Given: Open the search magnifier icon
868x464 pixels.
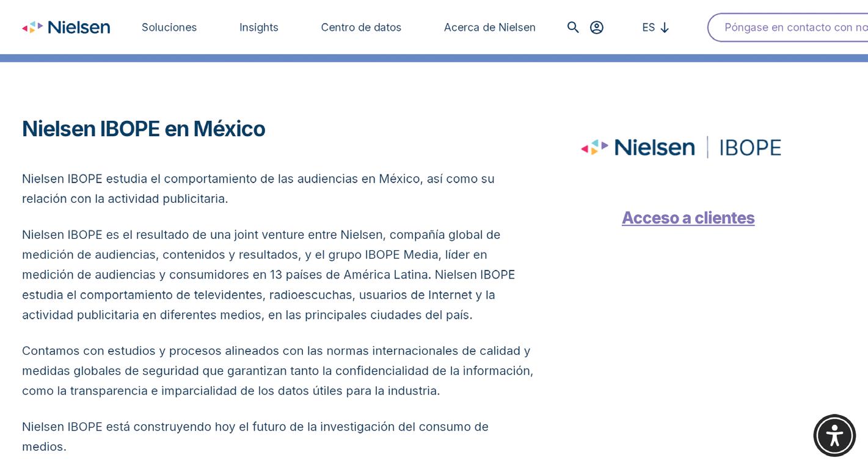Looking at the screenshot, I should point(573,27).
